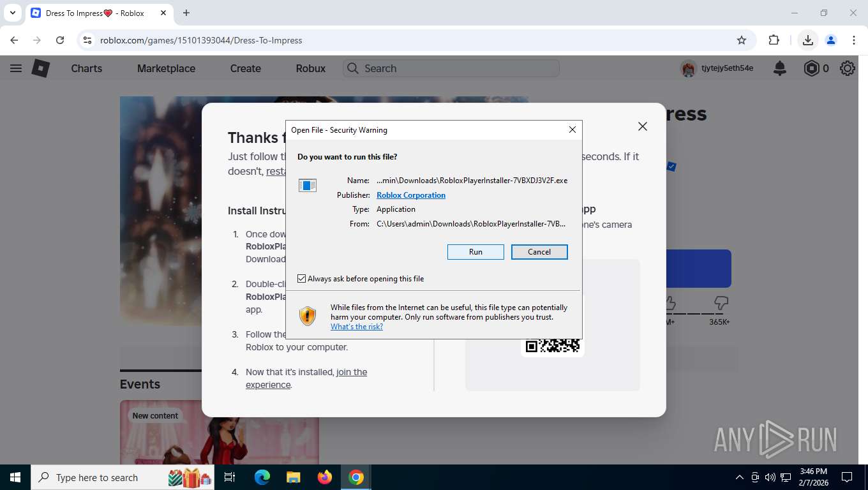This screenshot has height=490, width=868.
Task: Click Run in the Security Warning dialog
Action: pyautogui.click(x=475, y=252)
